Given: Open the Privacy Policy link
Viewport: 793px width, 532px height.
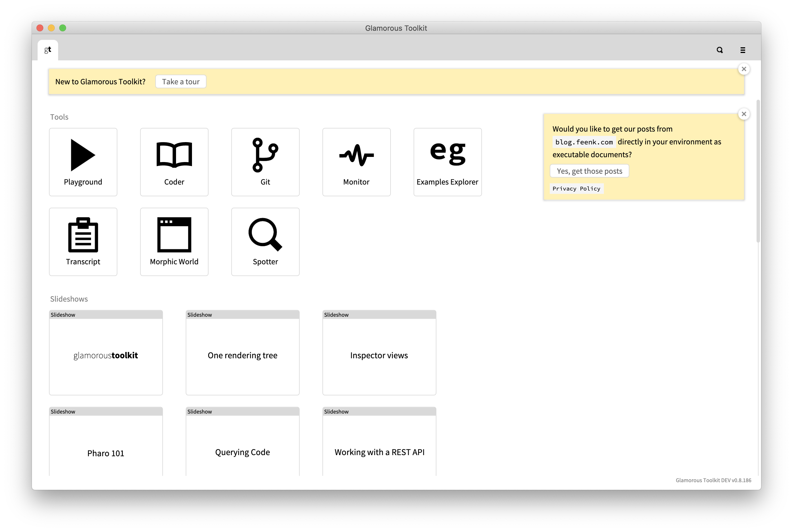Looking at the screenshot, I should (x=576, y=189).
